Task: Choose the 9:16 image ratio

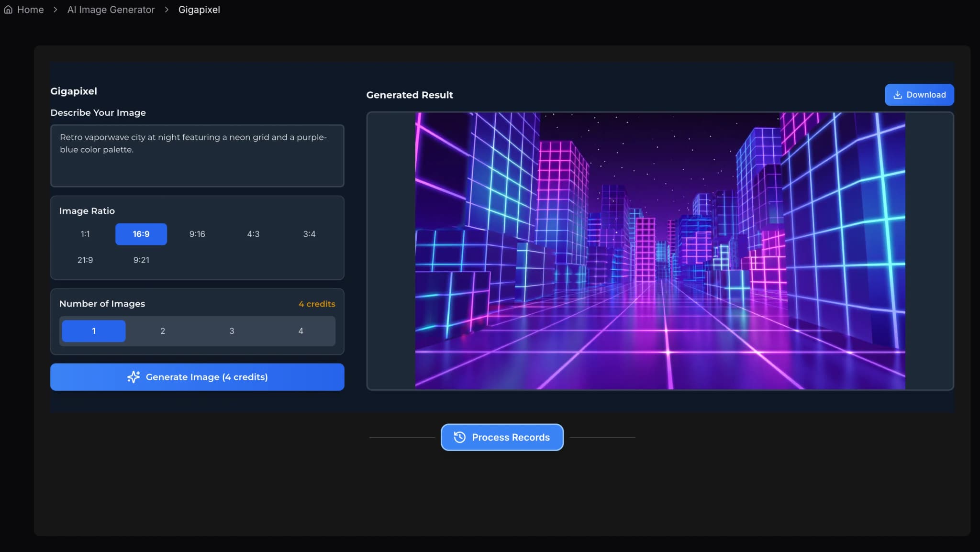Action: [x=197, y=234]
